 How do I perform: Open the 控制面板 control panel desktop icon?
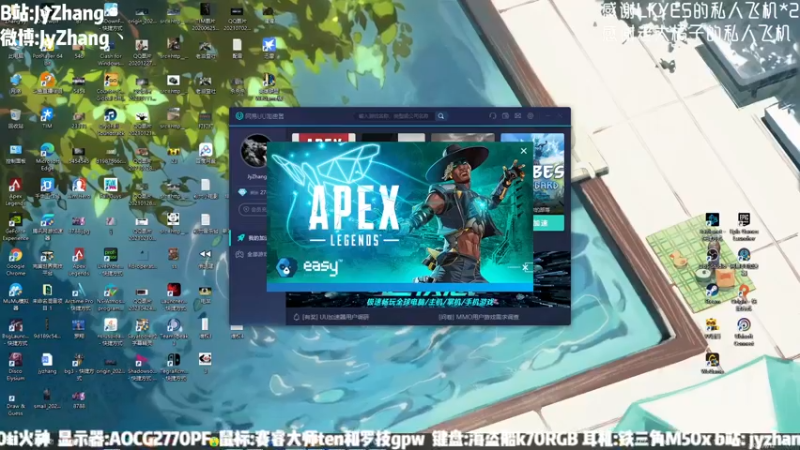(15, 153)
